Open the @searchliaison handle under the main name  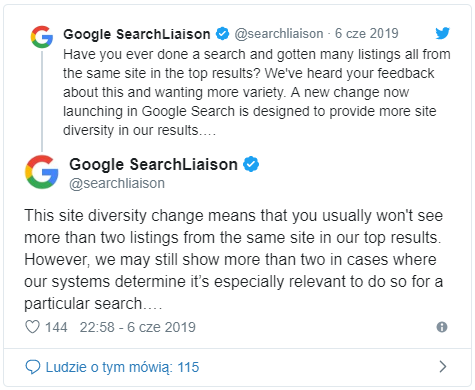[117, 183]
